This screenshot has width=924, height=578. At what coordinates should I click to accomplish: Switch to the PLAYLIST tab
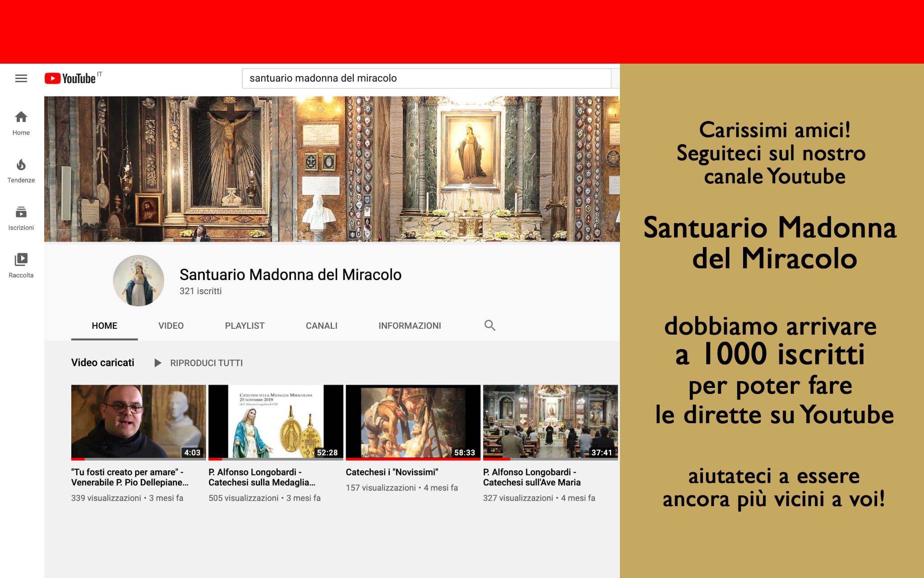(245, 326)
